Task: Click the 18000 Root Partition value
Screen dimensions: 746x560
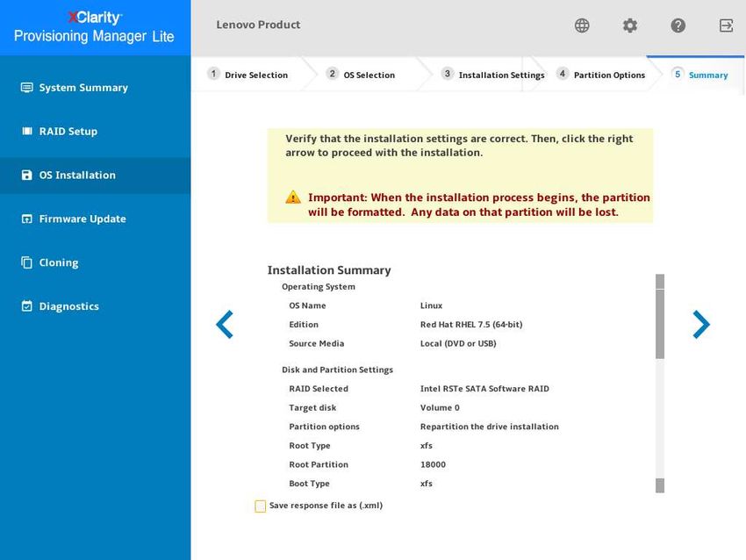Action: 433,465
